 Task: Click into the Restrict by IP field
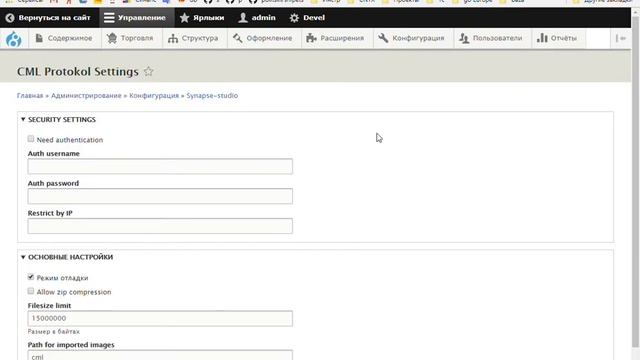160,226
